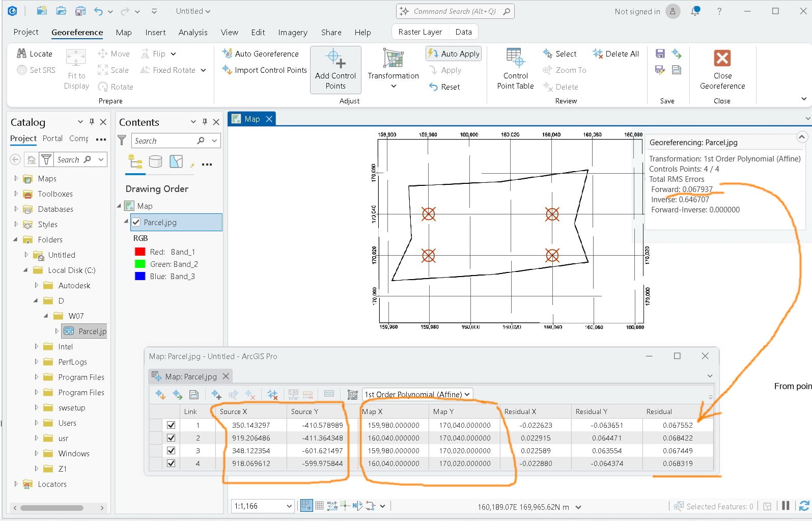Toggle snapping icon in map status bar

pyautogui.click(x=306, y=506)
